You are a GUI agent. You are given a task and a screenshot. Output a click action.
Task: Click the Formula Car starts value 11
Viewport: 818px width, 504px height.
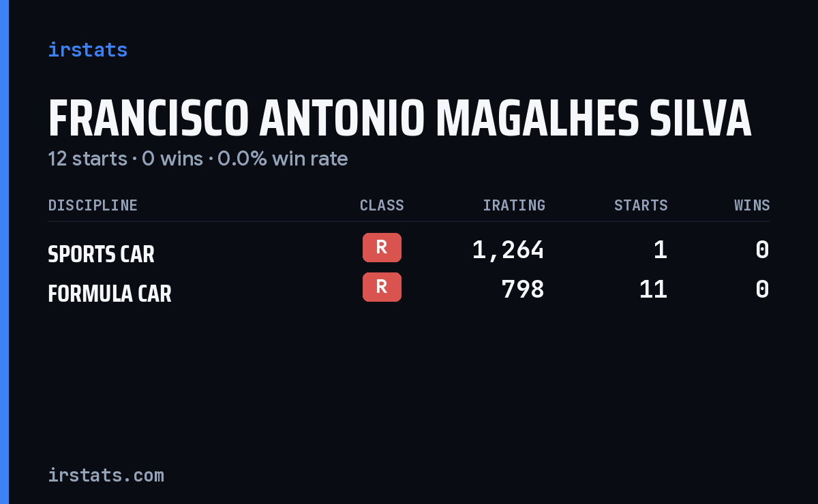[653, 289]
